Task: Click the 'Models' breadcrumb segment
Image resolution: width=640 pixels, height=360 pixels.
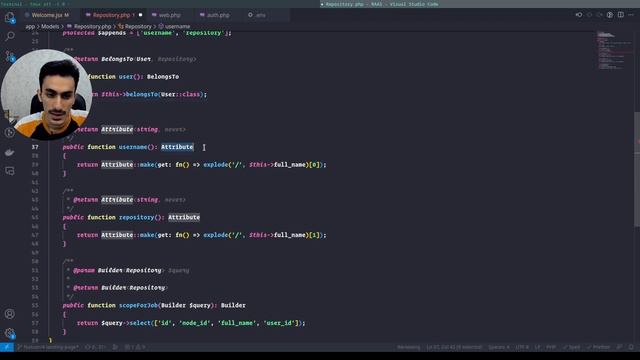Action: click(x=50, y=27)
